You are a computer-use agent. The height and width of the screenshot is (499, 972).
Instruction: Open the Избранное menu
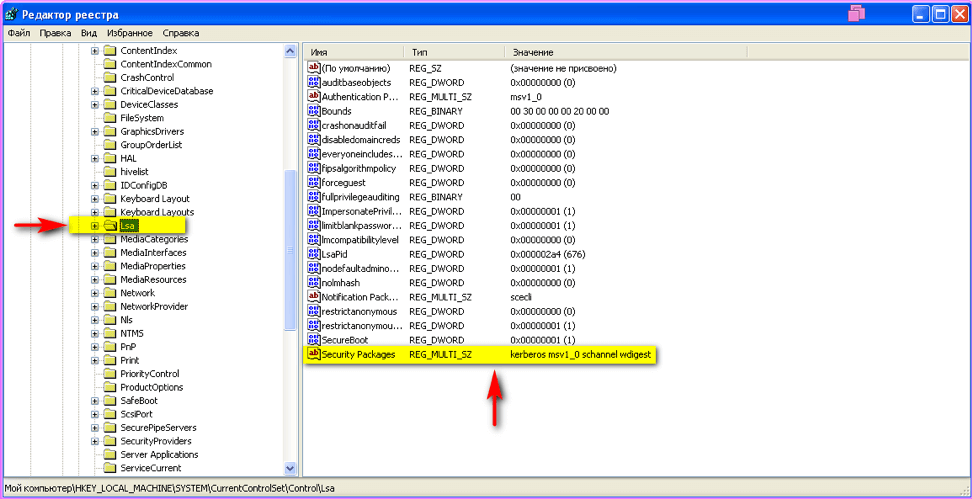click(x=130, y=33)
